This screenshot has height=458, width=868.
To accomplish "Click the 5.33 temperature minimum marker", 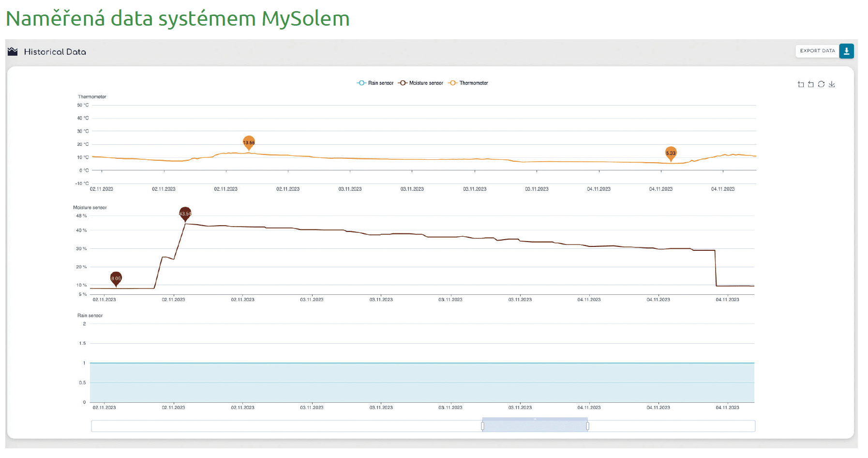I will click(x=671, y=153).
